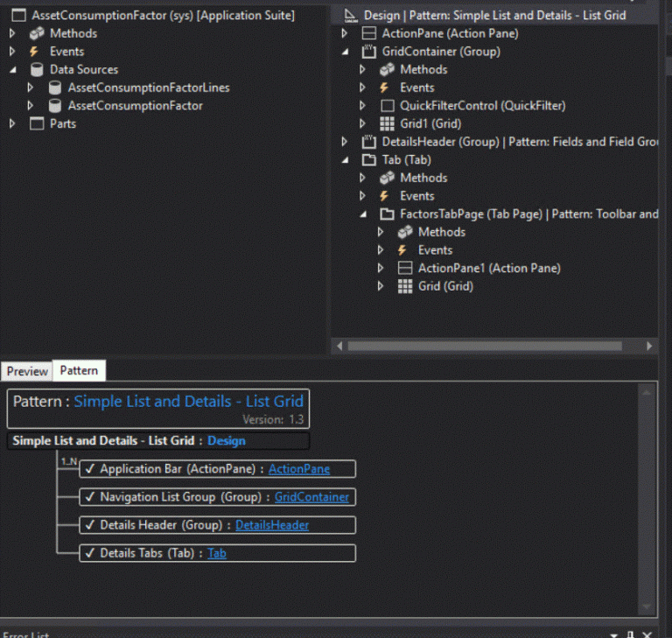Follow the GridContainer pattern link
The image size is (672, 638).
pos(311,497)
